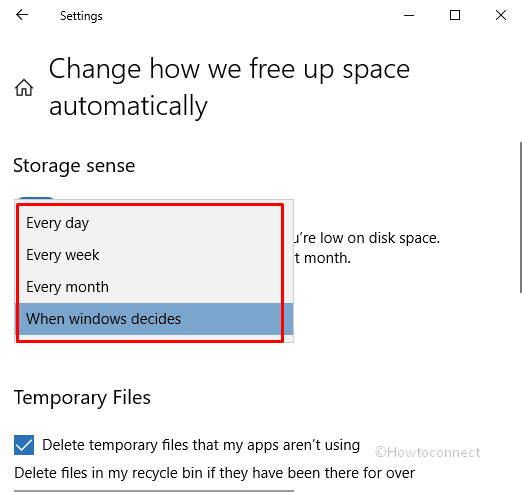Viewport: 522px width, 492px height.
Task: Click the recycle bin deletion description text
Action: [x=214, y=473]
